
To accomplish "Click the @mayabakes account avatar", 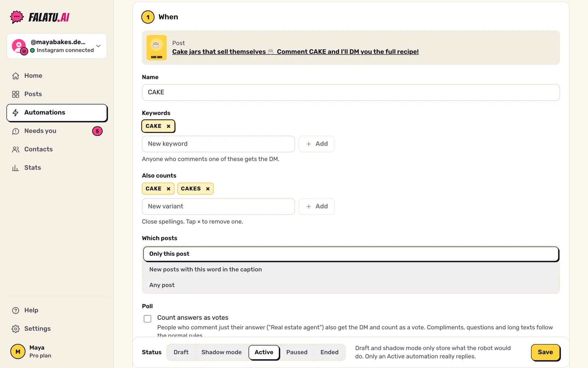I will click(x=19, y=46).
